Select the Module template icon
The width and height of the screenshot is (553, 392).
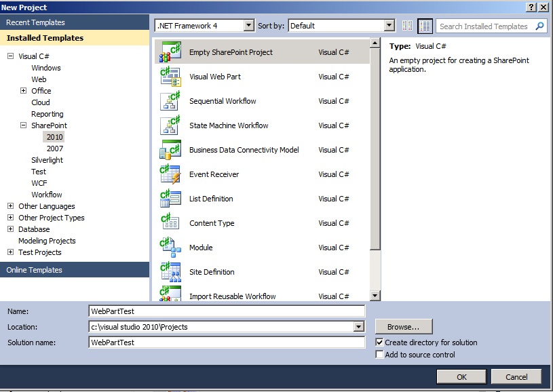click(170, 248)
